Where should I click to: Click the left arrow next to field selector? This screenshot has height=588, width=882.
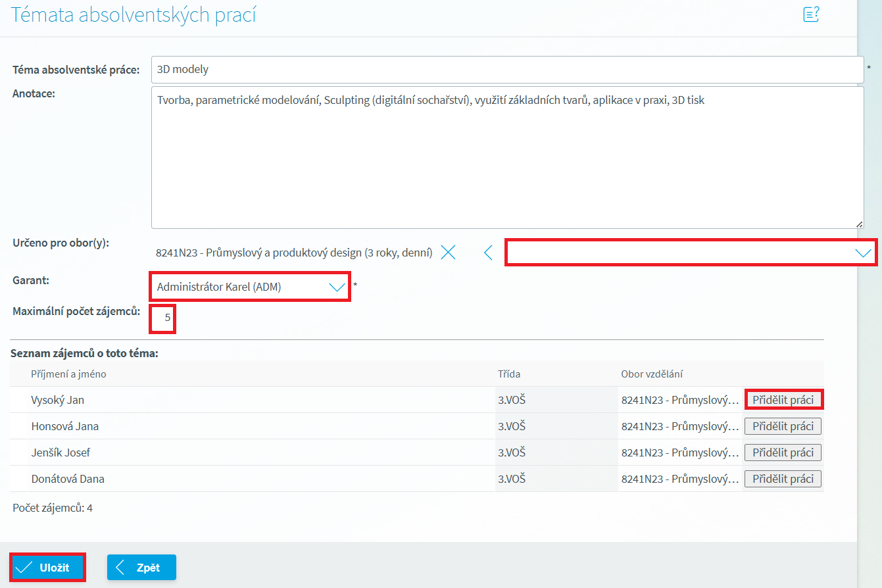click(488, 253)
